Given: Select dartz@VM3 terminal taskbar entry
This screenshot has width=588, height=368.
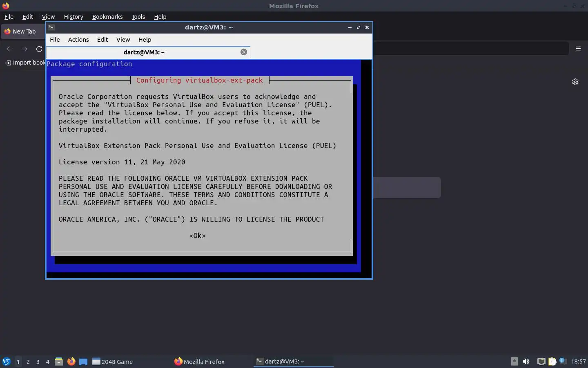Looking at the screenshot, I should point(294,361).
